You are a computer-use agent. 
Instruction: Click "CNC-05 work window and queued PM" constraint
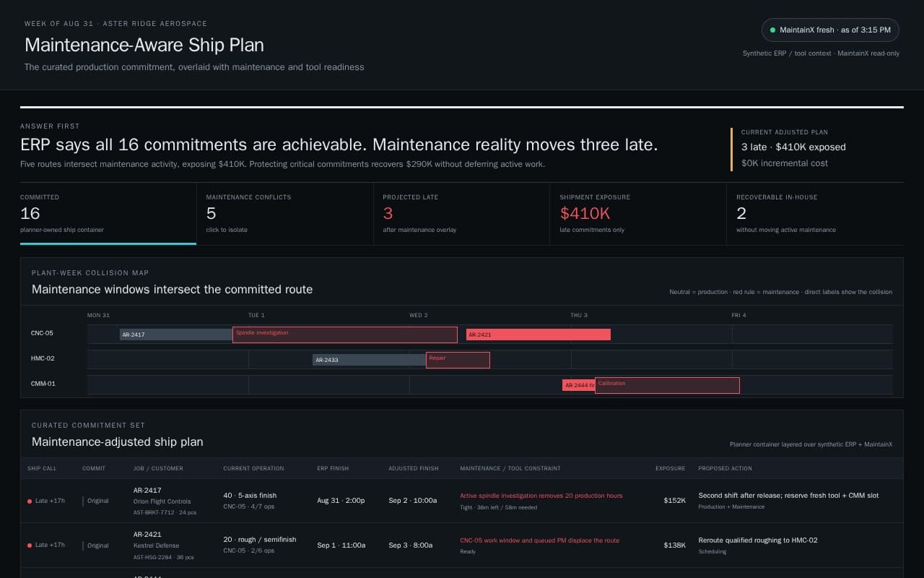539,540
